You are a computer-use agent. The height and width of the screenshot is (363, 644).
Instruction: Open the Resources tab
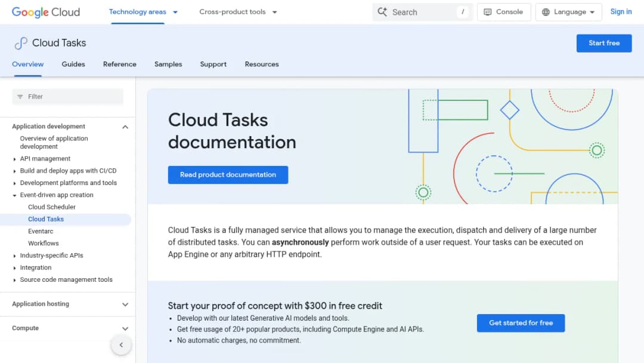(262, 64)
